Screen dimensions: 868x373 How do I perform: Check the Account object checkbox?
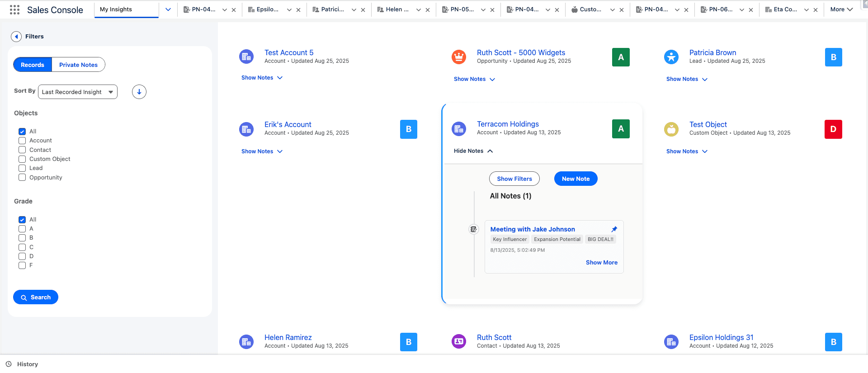point(22,141)
